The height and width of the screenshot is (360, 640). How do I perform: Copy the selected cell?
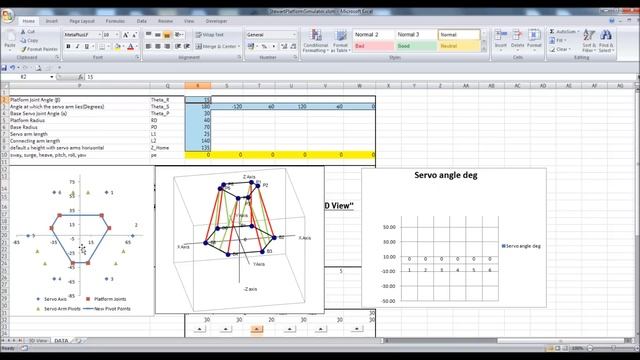tap(29, 40)
